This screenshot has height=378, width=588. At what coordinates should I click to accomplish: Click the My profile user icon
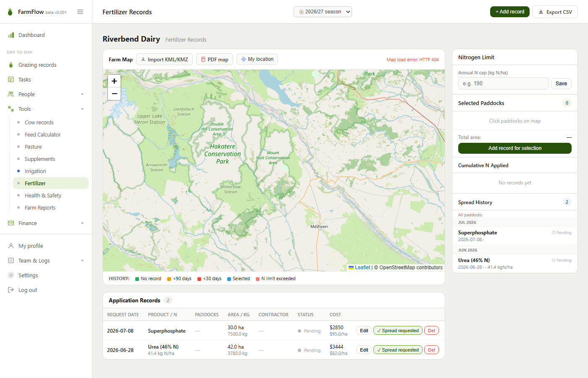[11, 246]
